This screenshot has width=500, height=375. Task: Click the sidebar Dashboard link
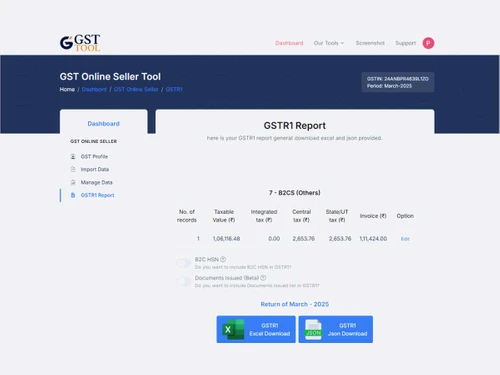point(103,124)
